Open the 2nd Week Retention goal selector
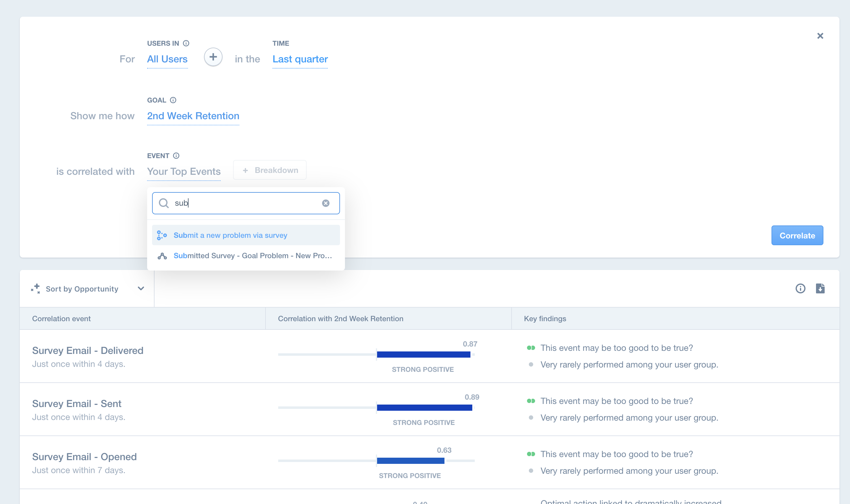The image size is (850, 504). (193, 116)
